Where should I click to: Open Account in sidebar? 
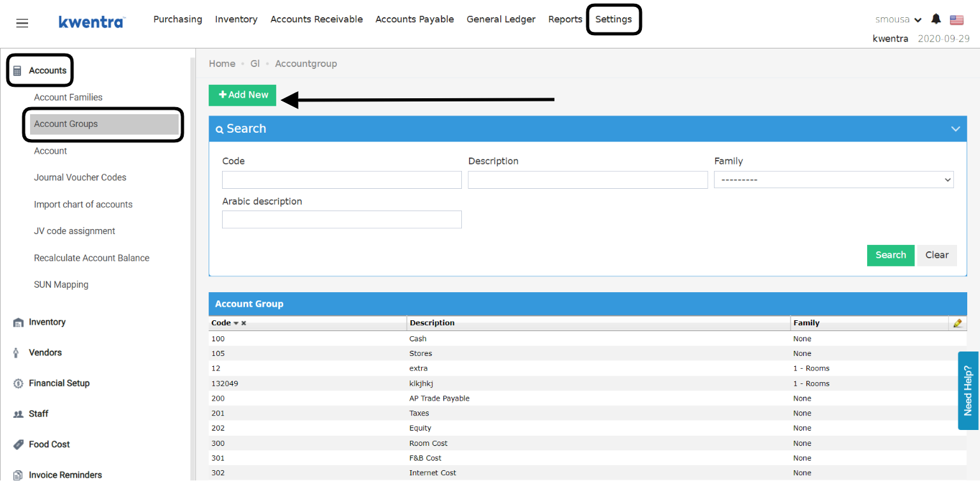click(x=50, y=151)
